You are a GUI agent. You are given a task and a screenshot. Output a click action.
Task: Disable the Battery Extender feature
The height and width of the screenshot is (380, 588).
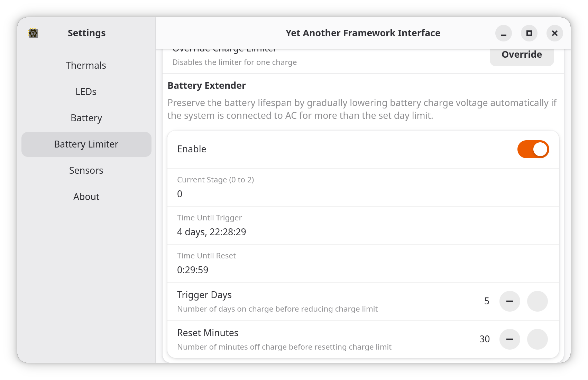click(533, 149)
